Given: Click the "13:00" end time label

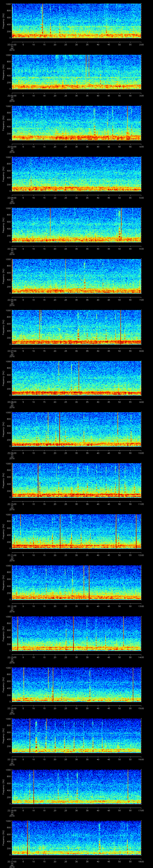Looking at the screenshot, I should [141, 606].
